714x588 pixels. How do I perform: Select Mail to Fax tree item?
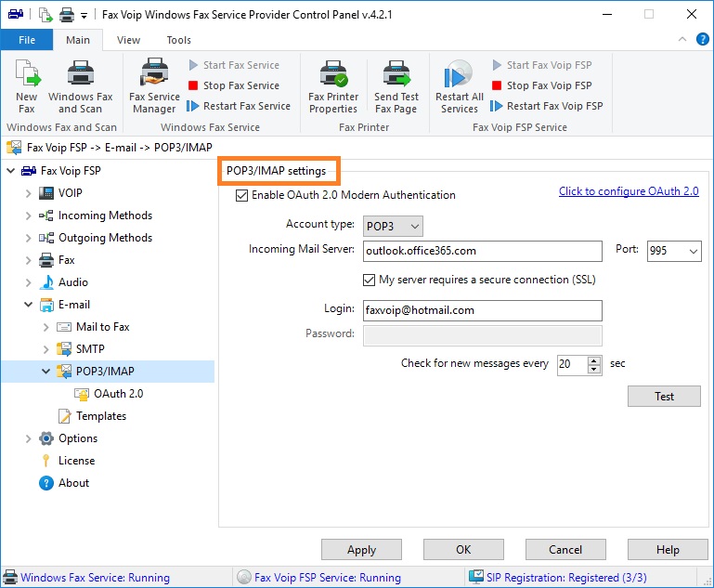(102, 327)
